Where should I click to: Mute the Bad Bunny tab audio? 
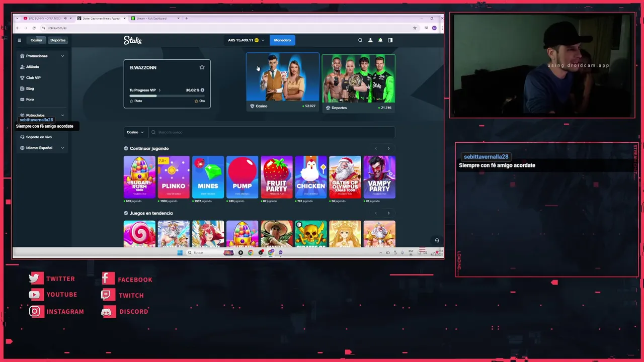pyautogui.click(x=65, y=18)
